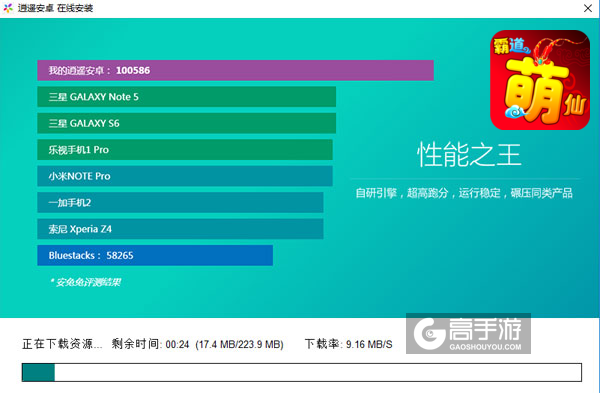
Task: Click the 下载率 9.16 MB/S text
Action: [348, 344]
